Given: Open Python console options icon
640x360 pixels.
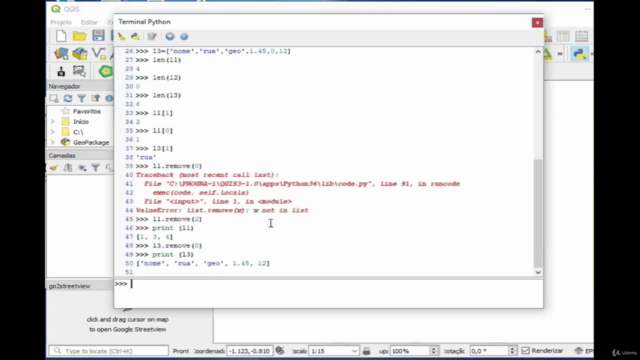Looking at the screenshot, I should [x=170, y=36].
